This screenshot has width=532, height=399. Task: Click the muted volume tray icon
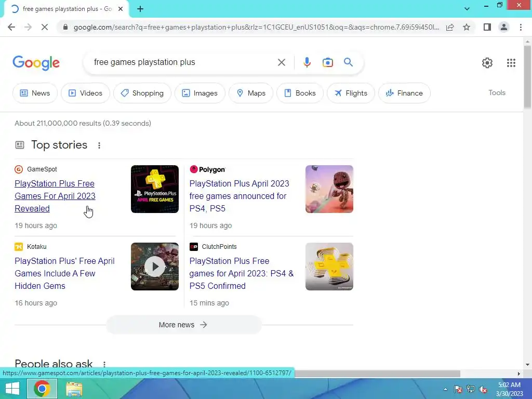[x=483, y=389]
